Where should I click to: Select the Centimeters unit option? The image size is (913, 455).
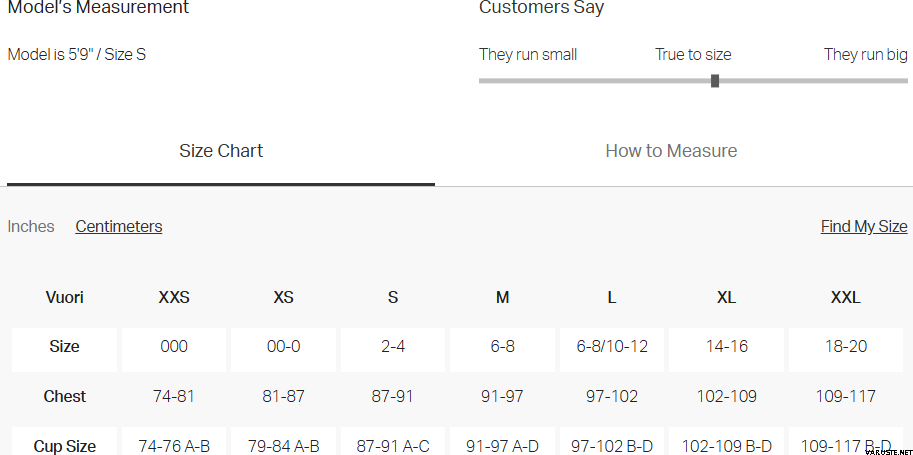(119, 226)
